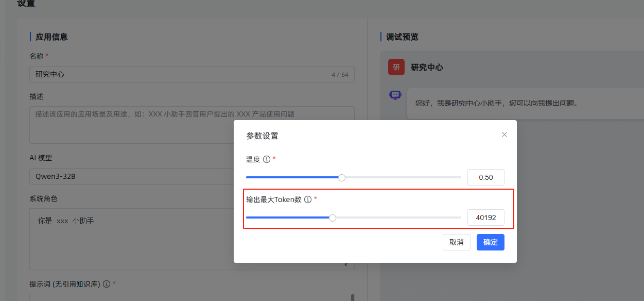Click the 温度 info icon
Viewport: 644px width, 301px height.
[267, 159]
